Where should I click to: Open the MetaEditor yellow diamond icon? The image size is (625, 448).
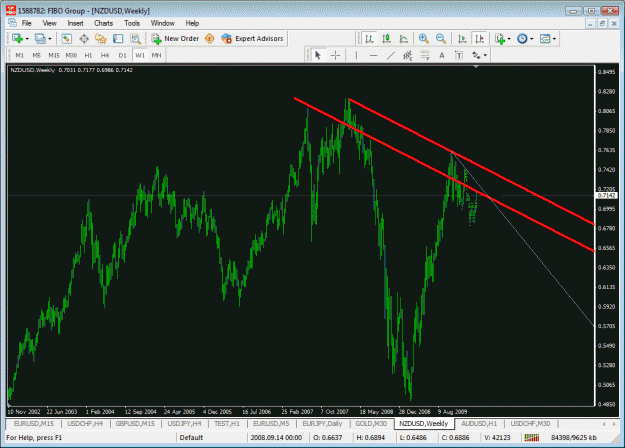click(x=210, y=39)
